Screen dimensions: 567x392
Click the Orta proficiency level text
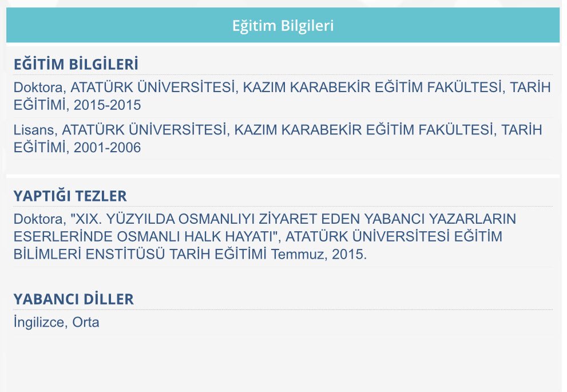[x=86, y=322]
